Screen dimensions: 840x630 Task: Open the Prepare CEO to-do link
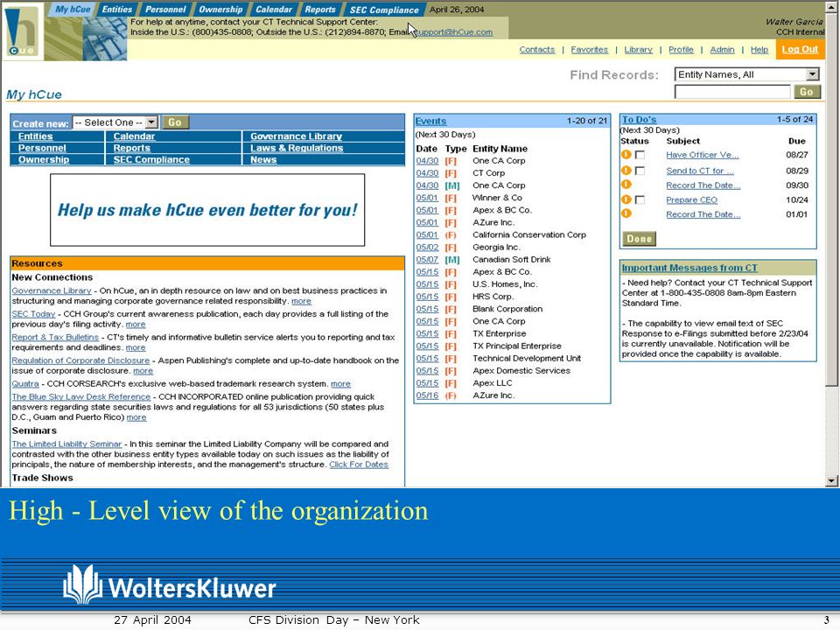tap(691, 199)
